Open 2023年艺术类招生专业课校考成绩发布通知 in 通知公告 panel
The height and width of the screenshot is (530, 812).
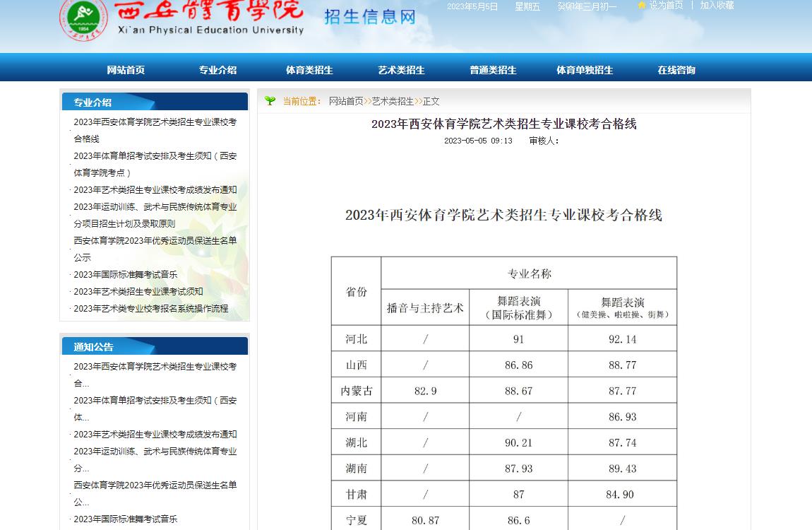pyautogui.click(x=155, y=434)
